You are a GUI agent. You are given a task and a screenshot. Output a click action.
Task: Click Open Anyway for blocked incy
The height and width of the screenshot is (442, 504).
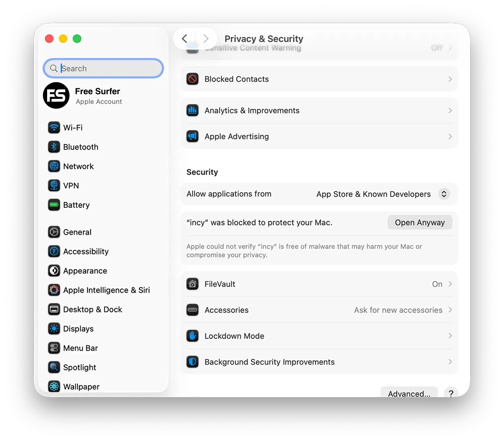click(420, 223)
